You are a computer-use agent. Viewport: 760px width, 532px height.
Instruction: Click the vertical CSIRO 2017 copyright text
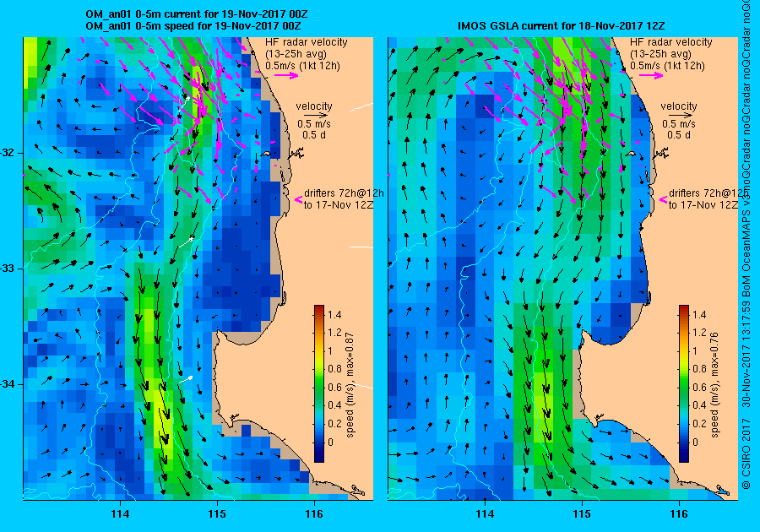coord(746,453)
